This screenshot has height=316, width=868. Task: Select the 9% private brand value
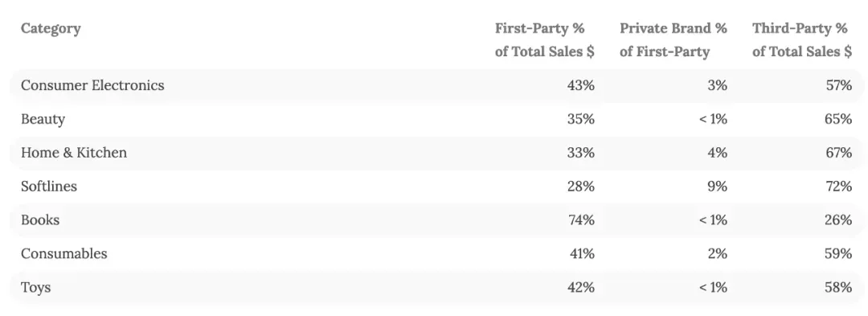coord(718,187)
